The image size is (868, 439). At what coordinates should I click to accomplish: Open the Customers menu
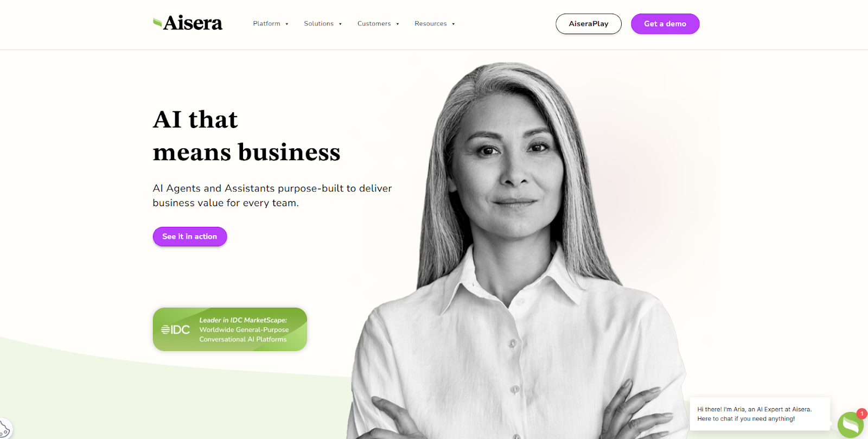click(374, 23)
